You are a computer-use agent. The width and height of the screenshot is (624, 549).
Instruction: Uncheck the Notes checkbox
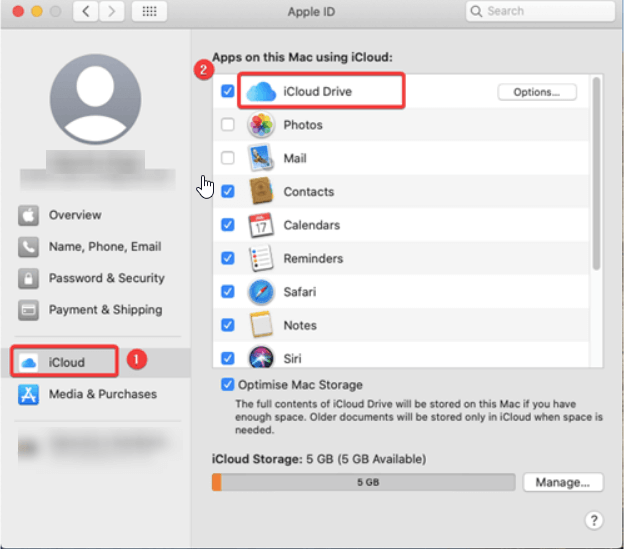click(228, 325)
